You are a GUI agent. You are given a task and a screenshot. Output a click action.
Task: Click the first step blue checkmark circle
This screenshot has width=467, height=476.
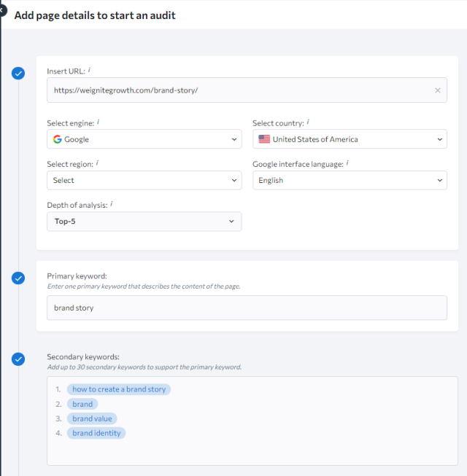tap(18, 73)
